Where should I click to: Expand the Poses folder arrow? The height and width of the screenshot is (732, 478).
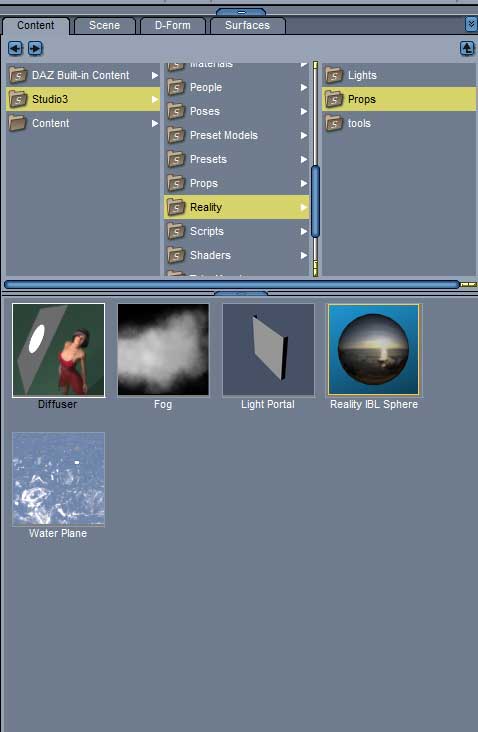pos(304,111)
